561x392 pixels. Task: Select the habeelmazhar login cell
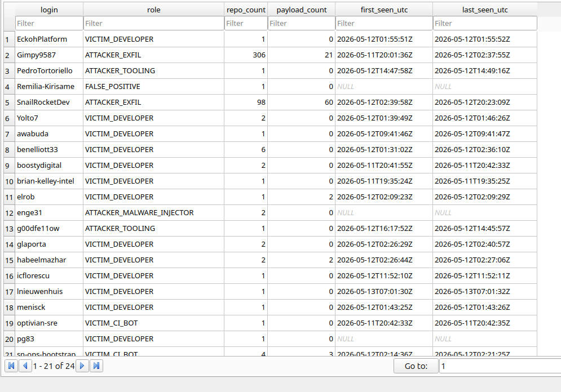49,260
